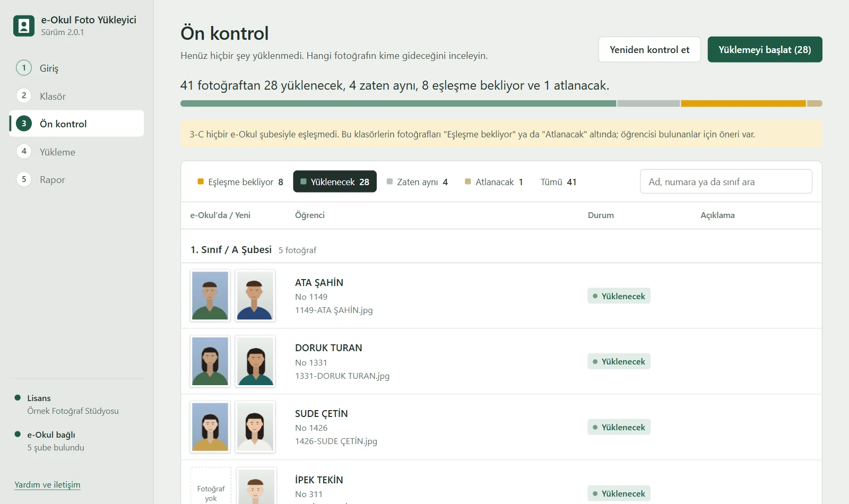Click the Lisans status in sidebar
Screen dimensions: 849x504
click(66, 404)
